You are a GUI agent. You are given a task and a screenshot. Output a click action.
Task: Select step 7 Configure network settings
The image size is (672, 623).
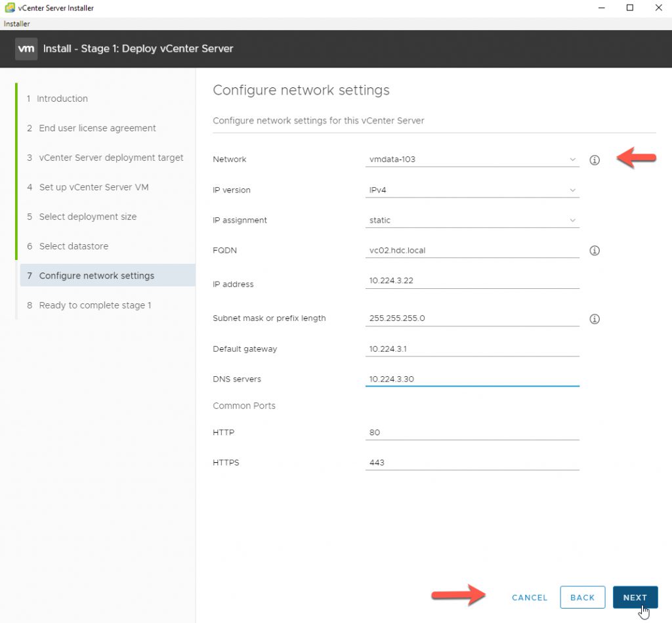(108, 276)
